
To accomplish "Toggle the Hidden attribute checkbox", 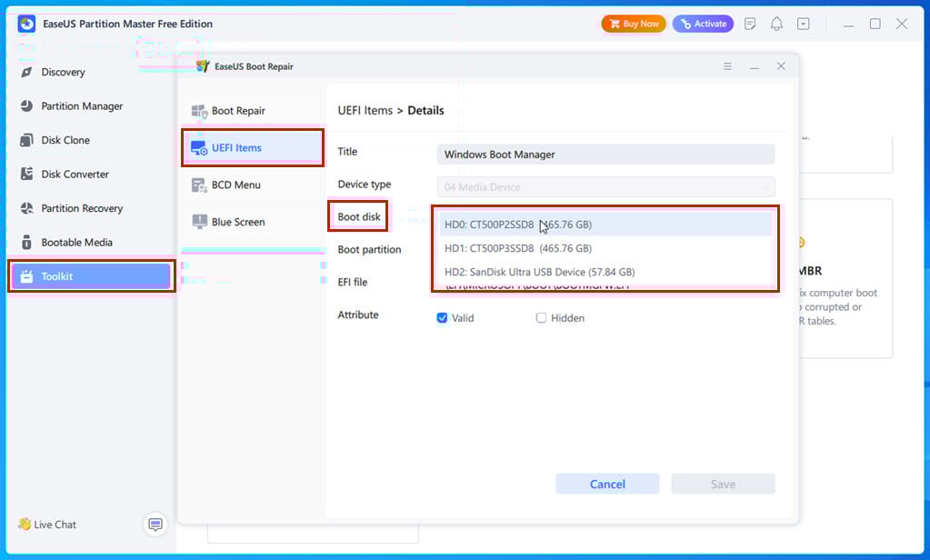I will click(x=541, y=318).
